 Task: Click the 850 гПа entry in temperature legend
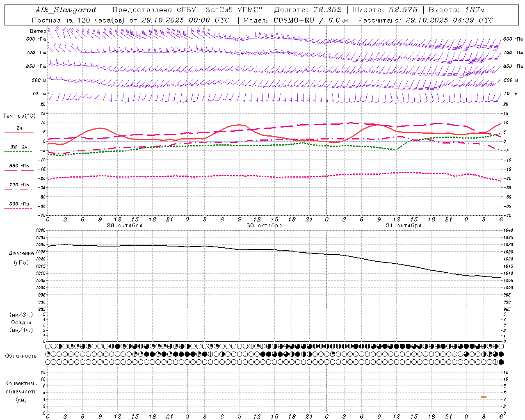point(19,166)
